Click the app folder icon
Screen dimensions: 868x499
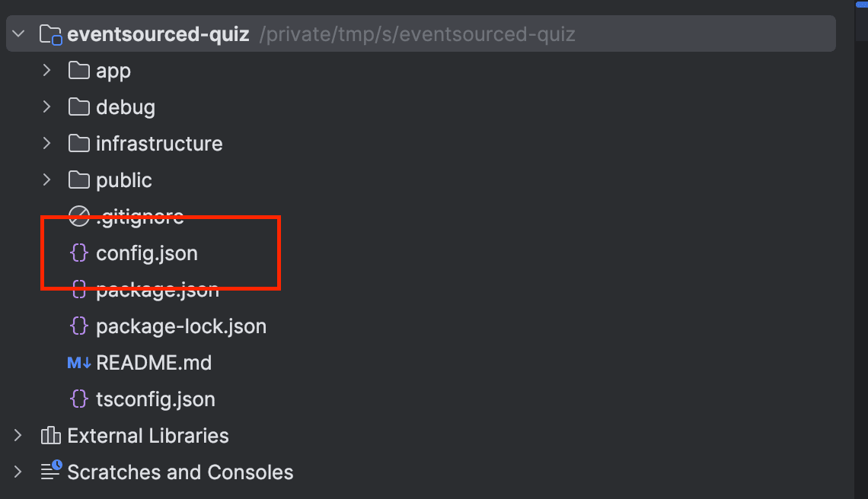79,70
